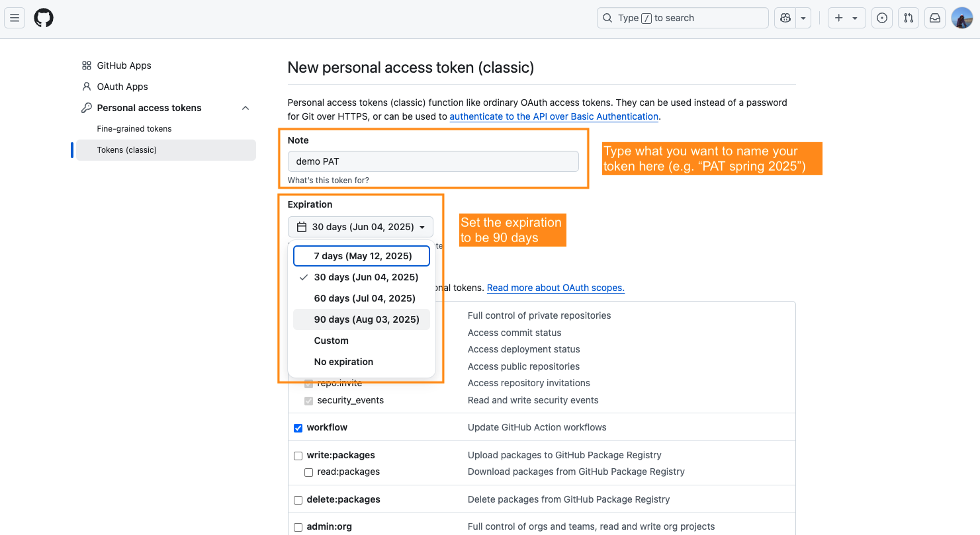This screenshot has height=535, width=980.
Task: Open Copilot chat icon in header
Action: pos(785,18)
